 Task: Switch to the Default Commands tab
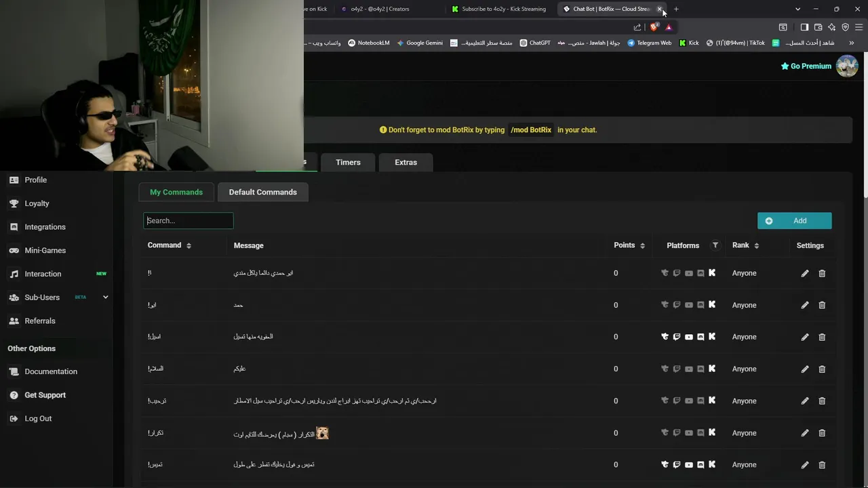tap(262, 192)
